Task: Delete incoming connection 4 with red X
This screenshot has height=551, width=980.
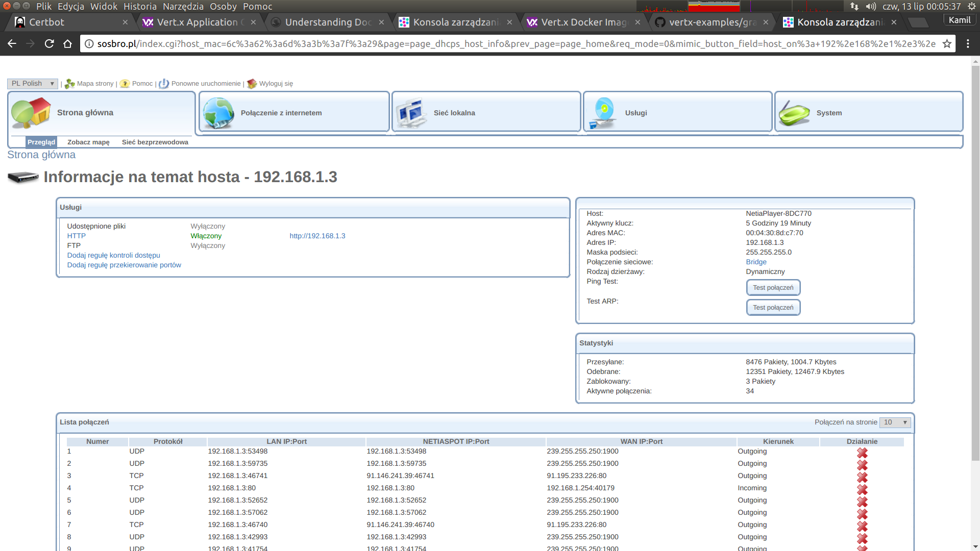Action: click(862, 489)
